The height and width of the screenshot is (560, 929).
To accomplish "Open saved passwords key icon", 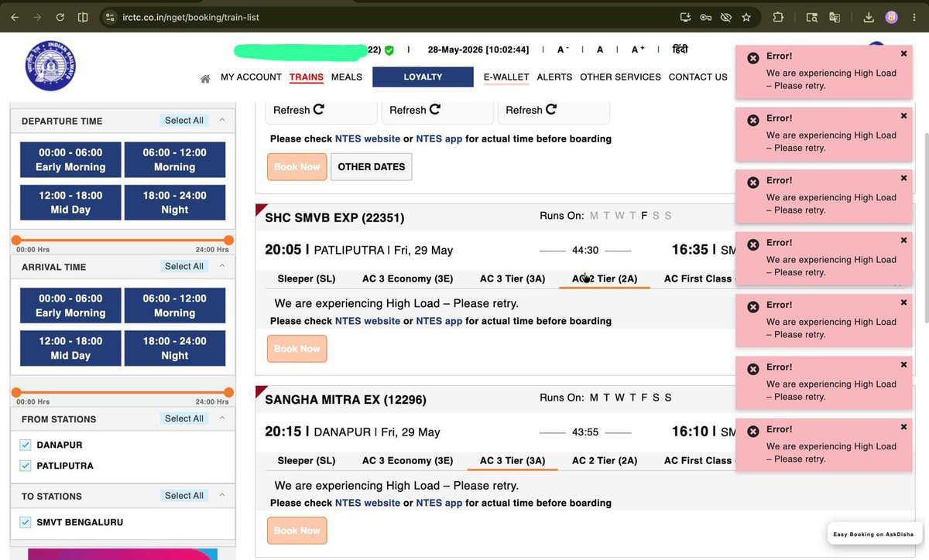I will click(x=705, y=17).
